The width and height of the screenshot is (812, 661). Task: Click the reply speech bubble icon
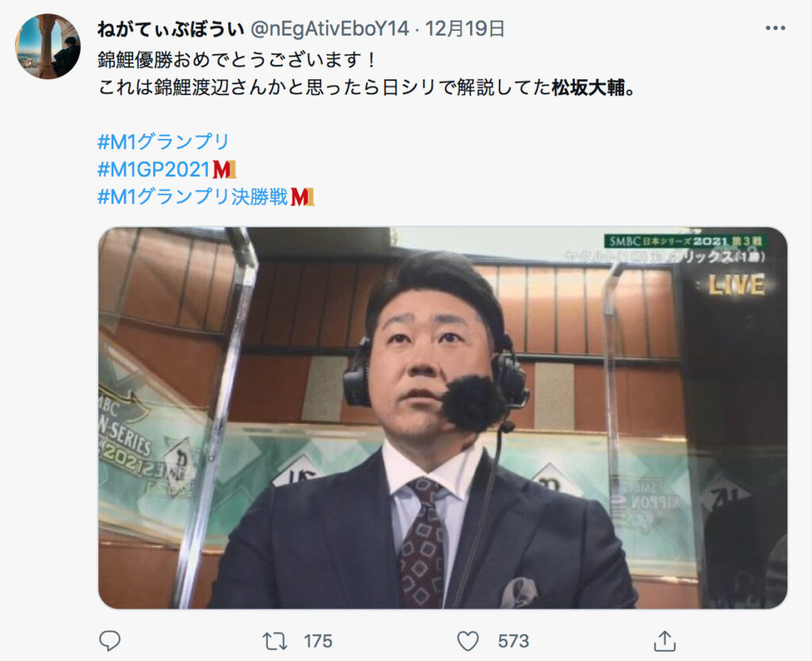point(109,641)
